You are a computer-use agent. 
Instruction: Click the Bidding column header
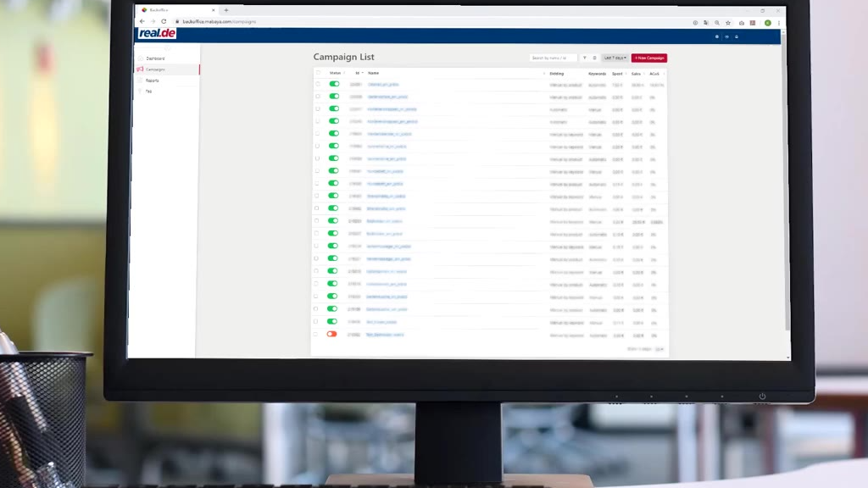pos(556,74)
